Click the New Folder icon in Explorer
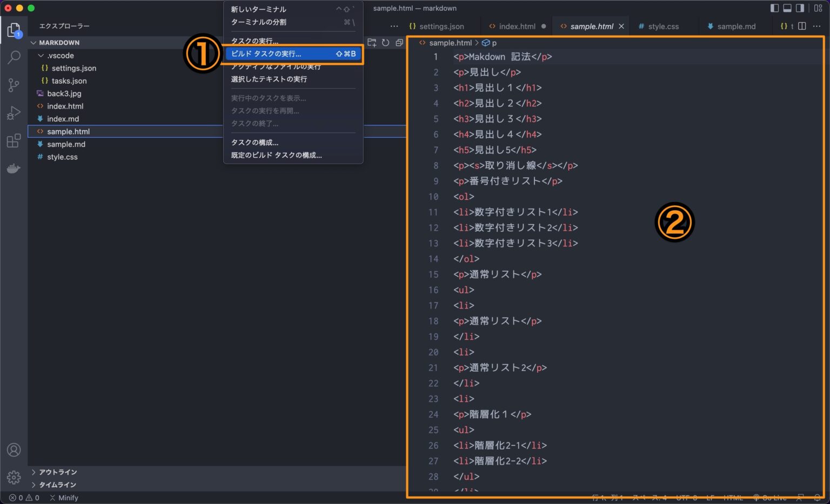Image resolution: width=830 pixels, height=504 pixels. [x=371, y=42]
